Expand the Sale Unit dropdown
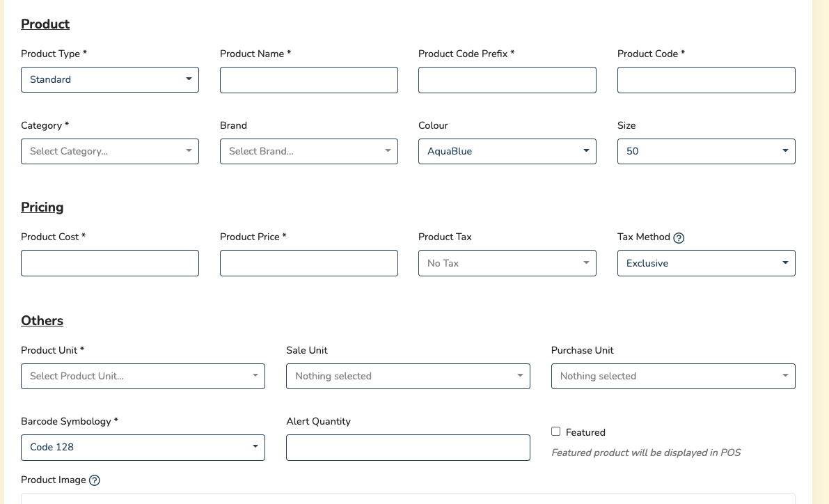829x504 pixels. click(408, 376)
